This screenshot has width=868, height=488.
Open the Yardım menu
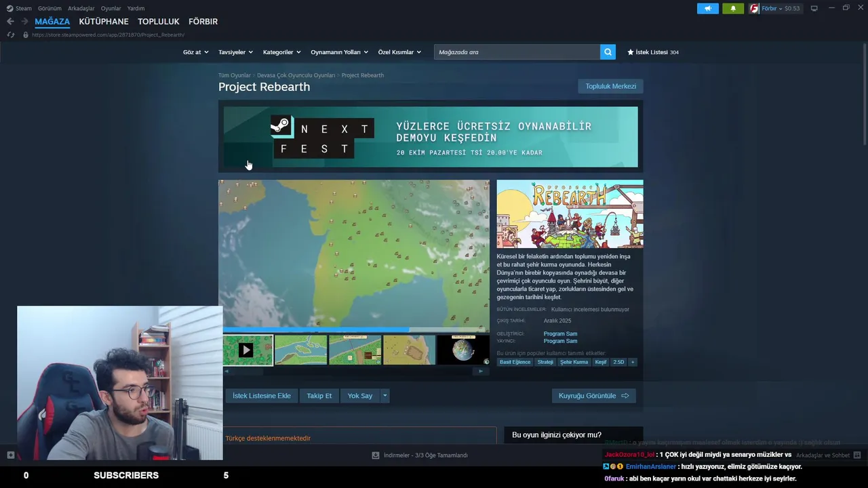pyautogui.click(x=136, y=8)
